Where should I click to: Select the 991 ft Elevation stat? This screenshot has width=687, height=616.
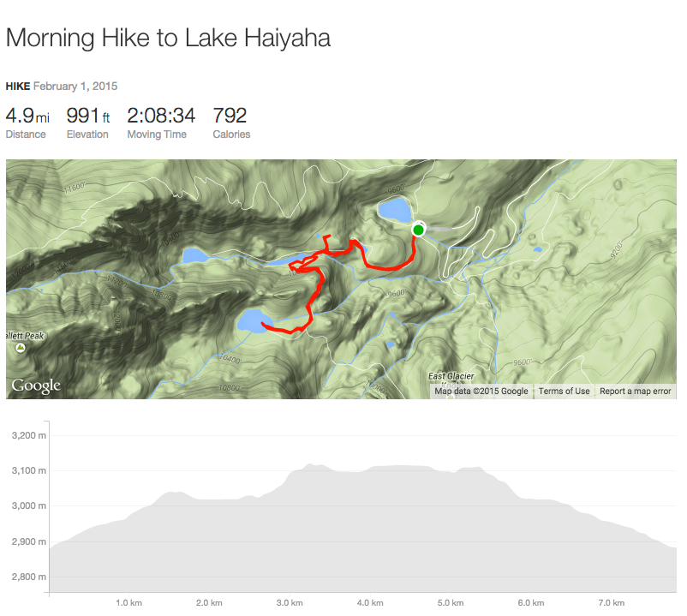click(87, 122)
